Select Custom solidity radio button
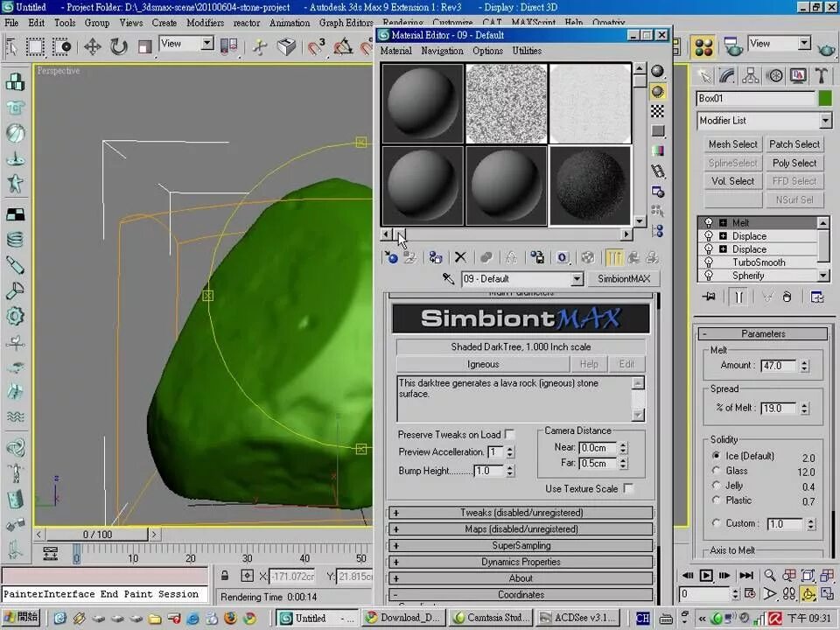The image size is (840, 630). pos(717,523)
